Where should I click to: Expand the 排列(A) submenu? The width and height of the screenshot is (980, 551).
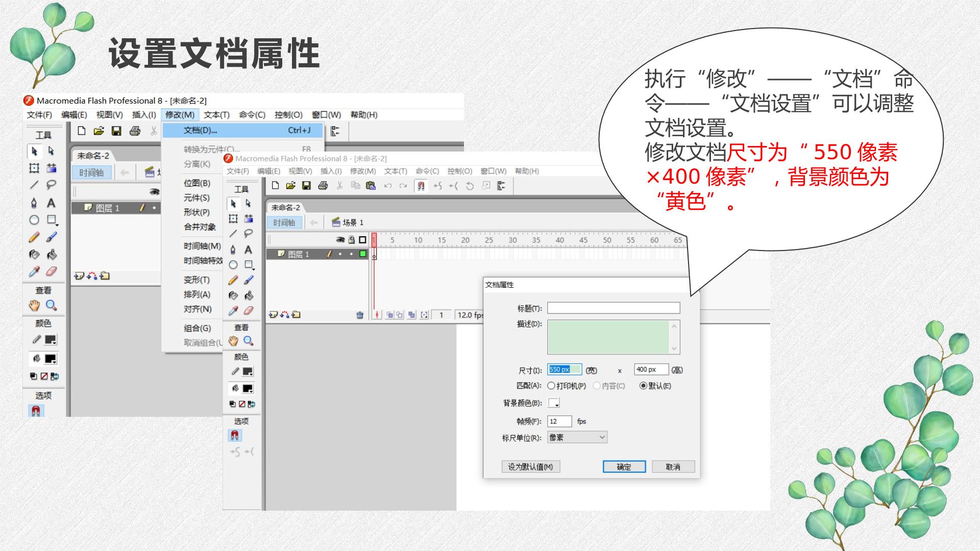[197, 295]
